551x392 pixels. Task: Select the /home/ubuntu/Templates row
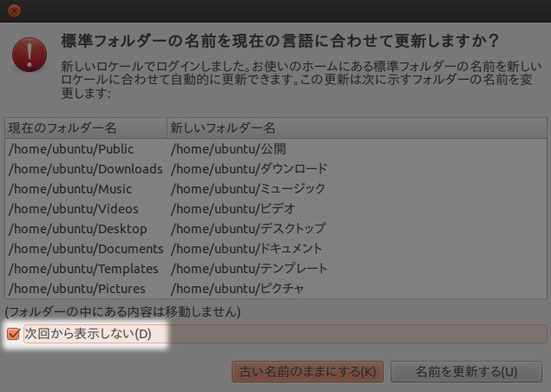[x=276, y=269]
